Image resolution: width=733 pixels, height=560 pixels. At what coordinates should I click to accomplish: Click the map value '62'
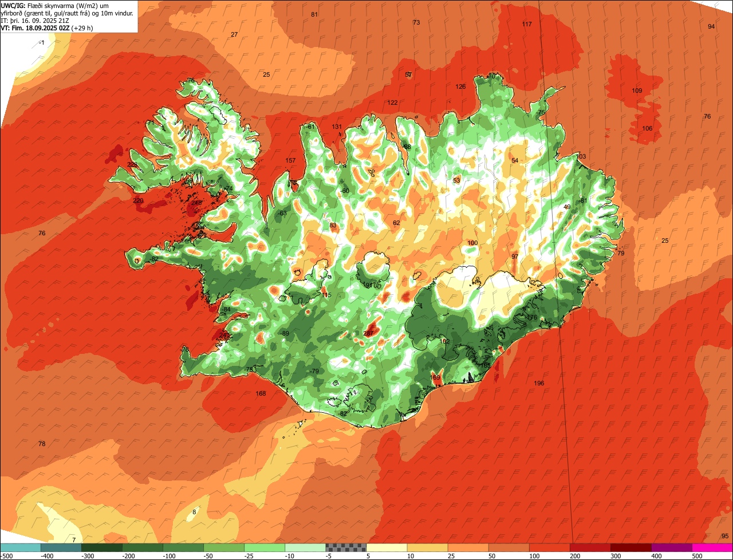tap(396, 223)
